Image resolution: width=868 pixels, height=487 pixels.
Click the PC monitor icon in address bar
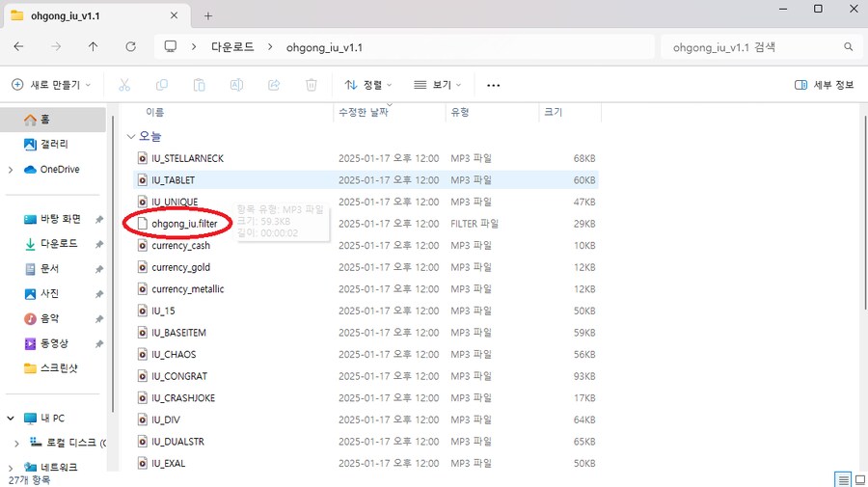click(x=171, y=47)
